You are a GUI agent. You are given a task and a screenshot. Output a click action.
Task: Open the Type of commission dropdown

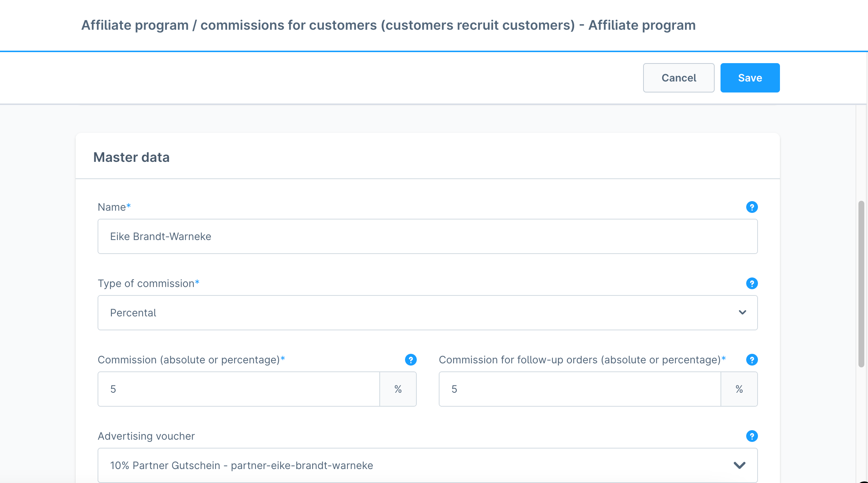pyautogui.click(x=427, y=313)
